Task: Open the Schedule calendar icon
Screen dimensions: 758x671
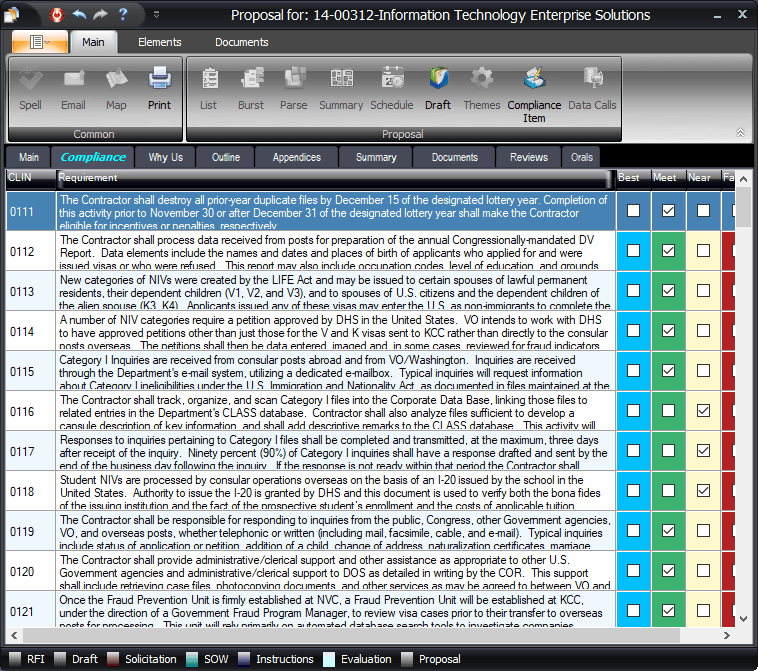Action: 392,78
